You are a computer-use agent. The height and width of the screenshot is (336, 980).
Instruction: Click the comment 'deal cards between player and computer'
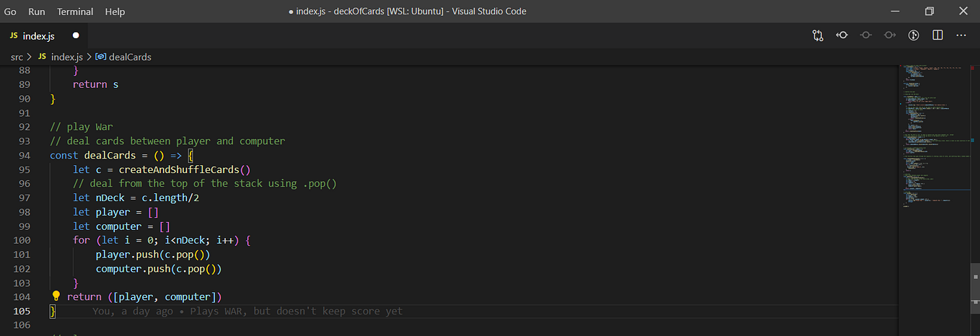(167, 141)
